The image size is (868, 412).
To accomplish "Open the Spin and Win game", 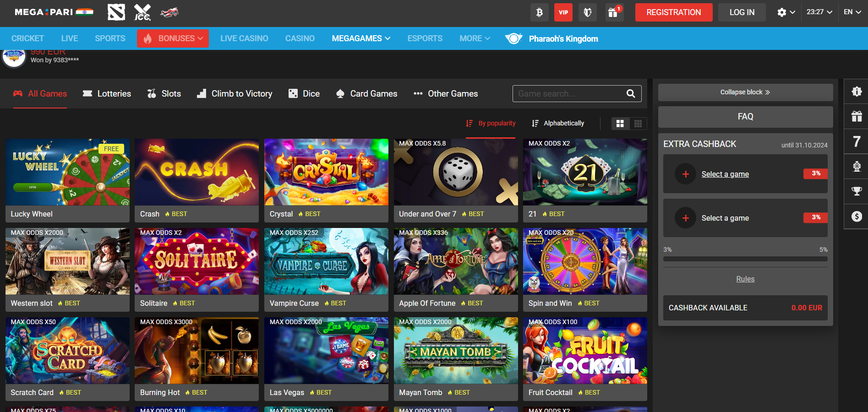I will [585, 261].
